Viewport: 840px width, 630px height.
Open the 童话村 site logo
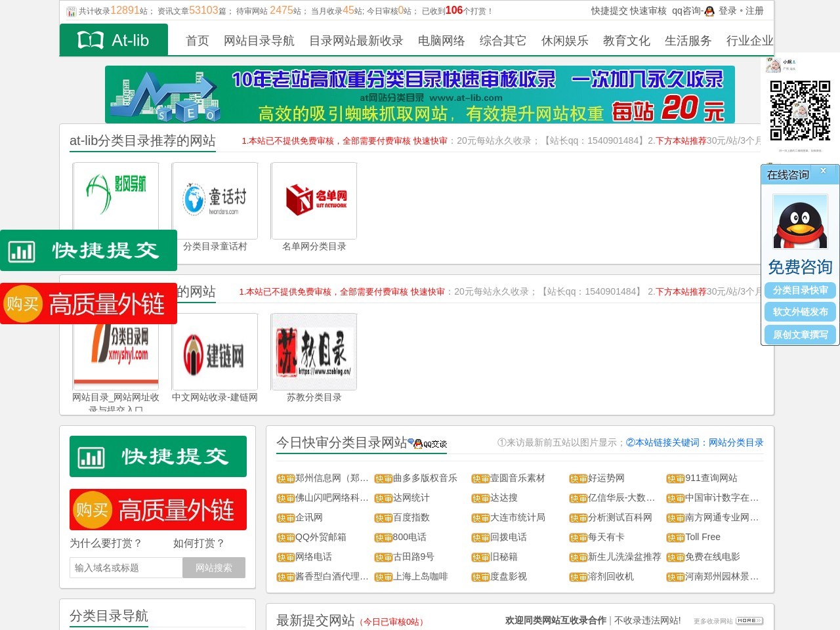pos(215,200)
